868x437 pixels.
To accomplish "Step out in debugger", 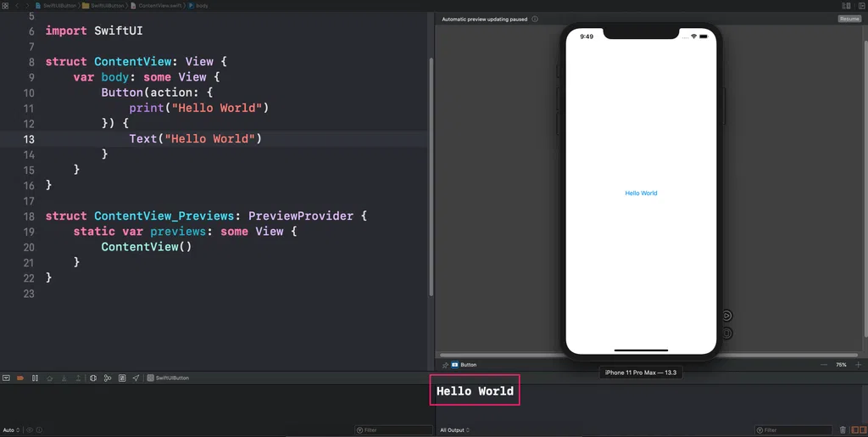I will 78,378.
